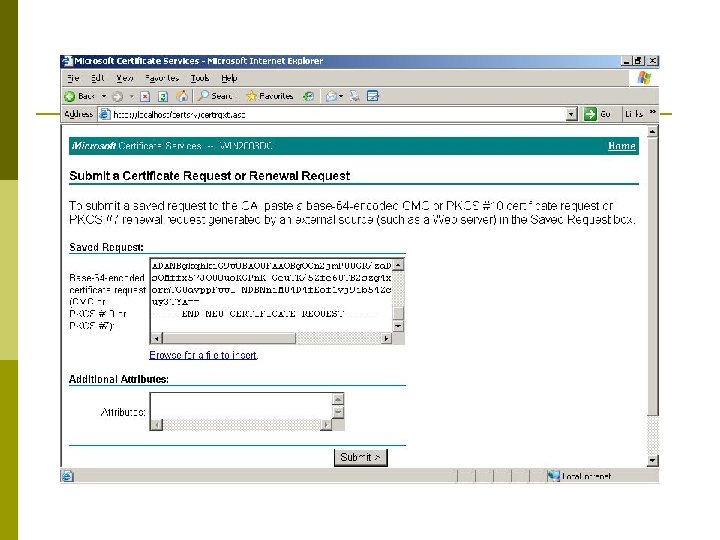This screenshot has width=720, height=540.
Task: Click inside the Saved Request text box
Action: 271,295
